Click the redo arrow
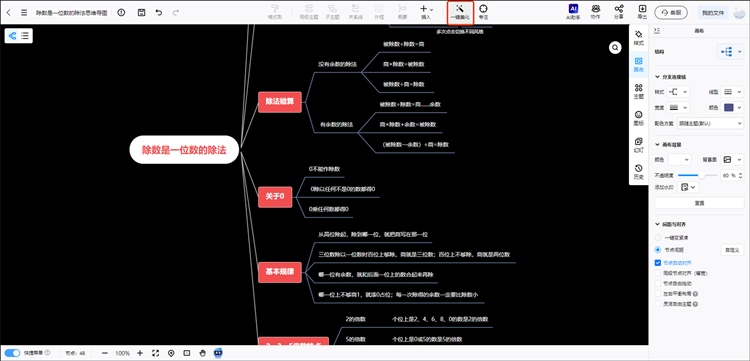 pos(176,13)
